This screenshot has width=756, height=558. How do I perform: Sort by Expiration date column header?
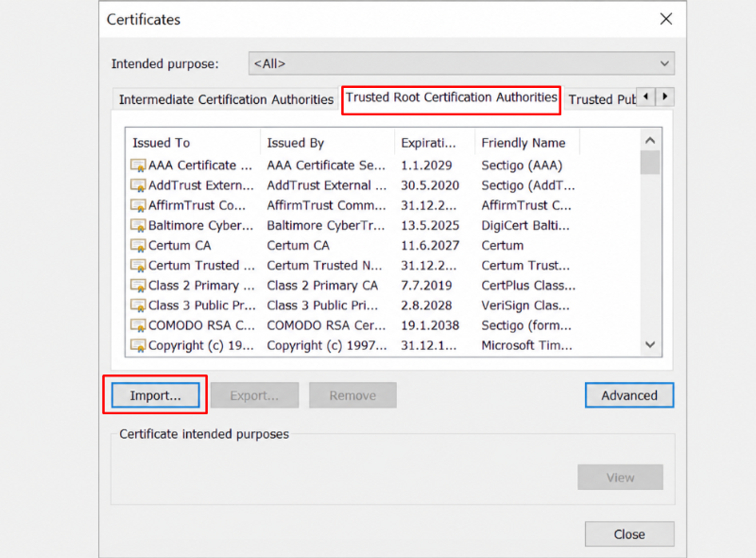(x=435, y=143)
